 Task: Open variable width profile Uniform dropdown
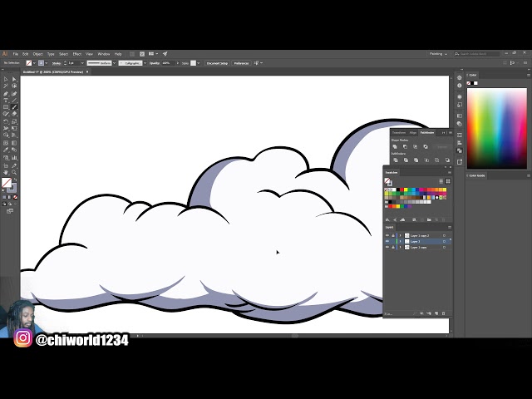click(x=115, y=63)
